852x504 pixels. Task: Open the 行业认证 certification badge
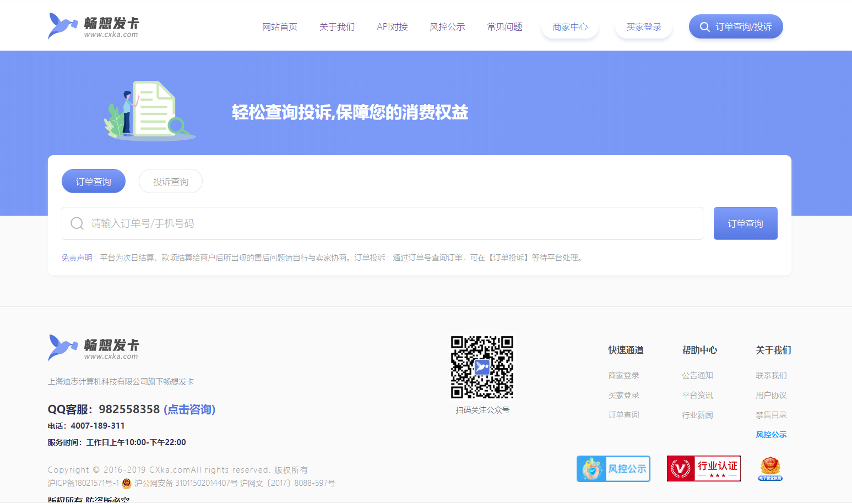tap(703, 469)
